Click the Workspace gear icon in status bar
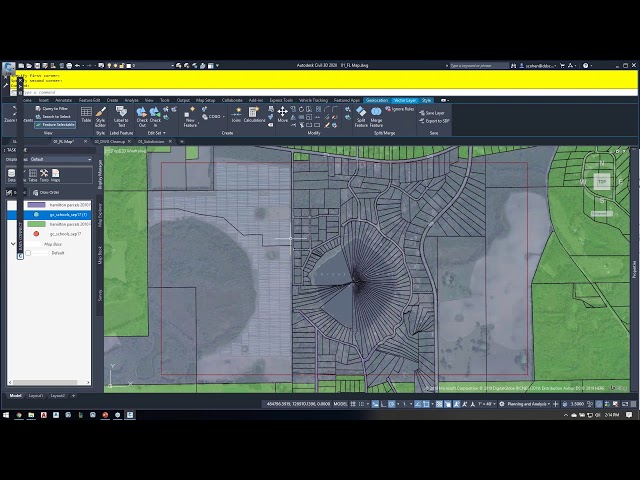 pyautogui.click(x=502, y=404)
